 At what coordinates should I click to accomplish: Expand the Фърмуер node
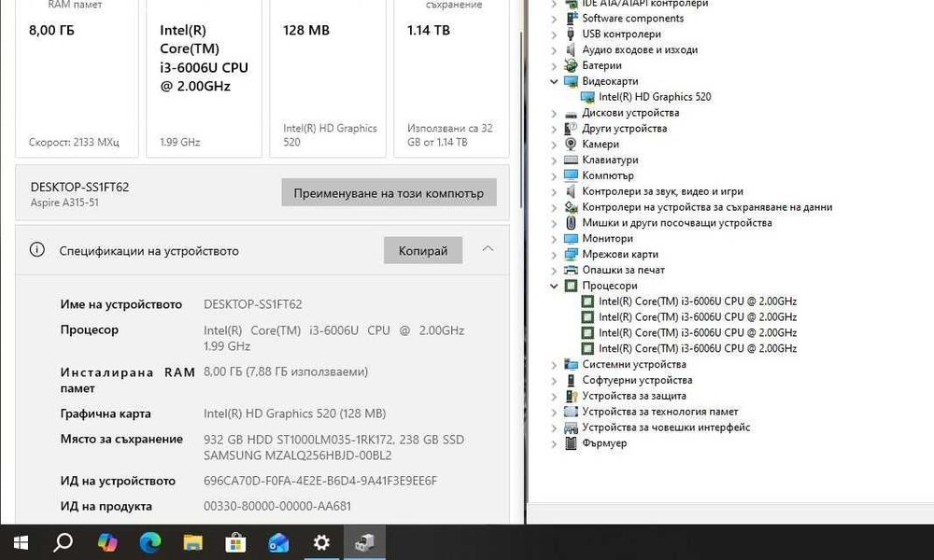[x=554, y=443]
